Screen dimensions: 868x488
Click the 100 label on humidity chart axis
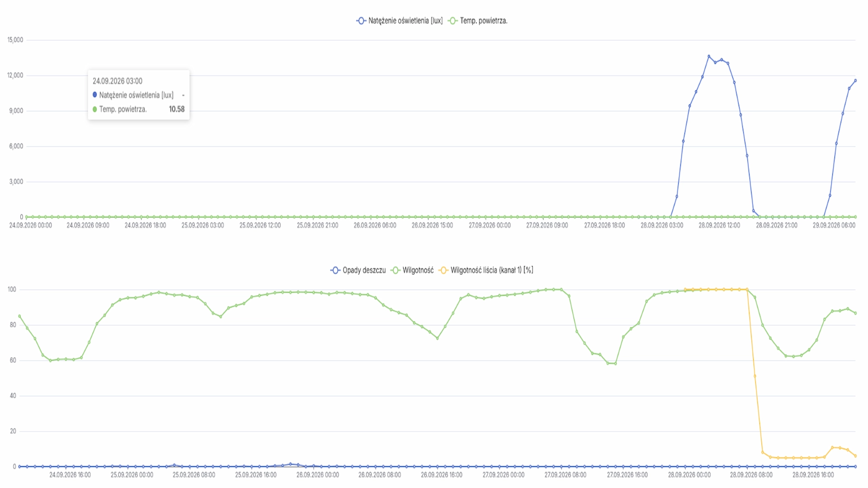pyautogui.click(x=12, y=289)
